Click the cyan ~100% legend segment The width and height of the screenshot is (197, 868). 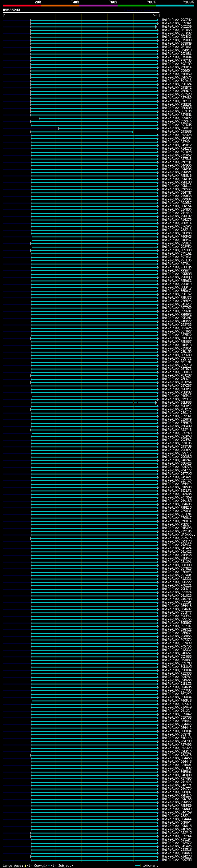click(175, 6)
